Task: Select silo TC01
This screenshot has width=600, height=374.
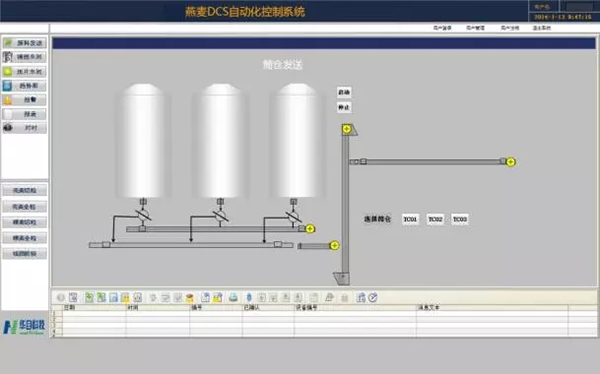Action: tap(410, 219)
